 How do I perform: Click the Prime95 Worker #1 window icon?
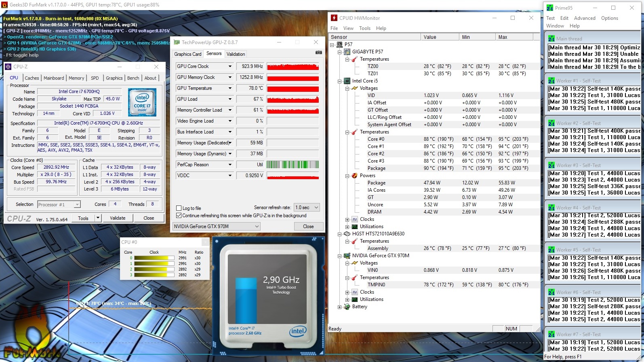point(551,81)
